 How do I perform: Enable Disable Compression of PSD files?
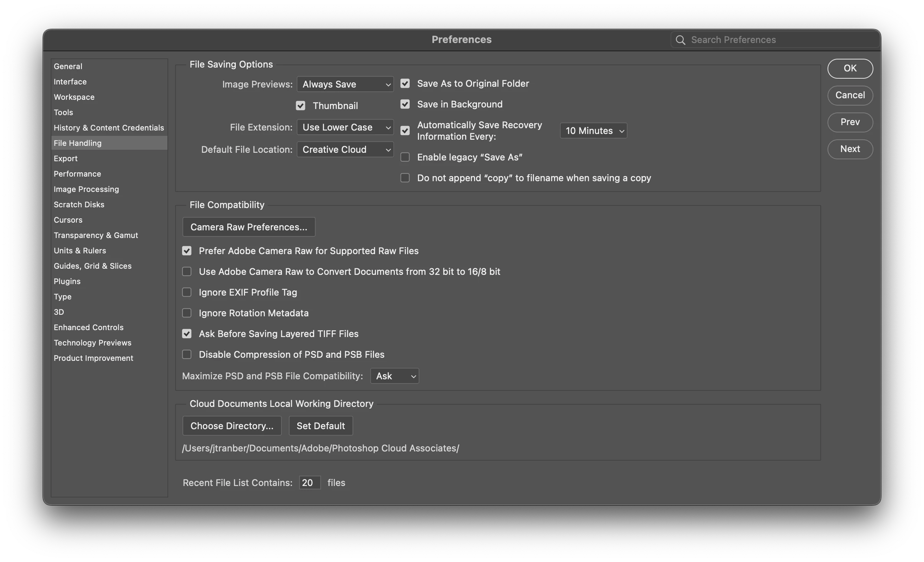[187, 355]
